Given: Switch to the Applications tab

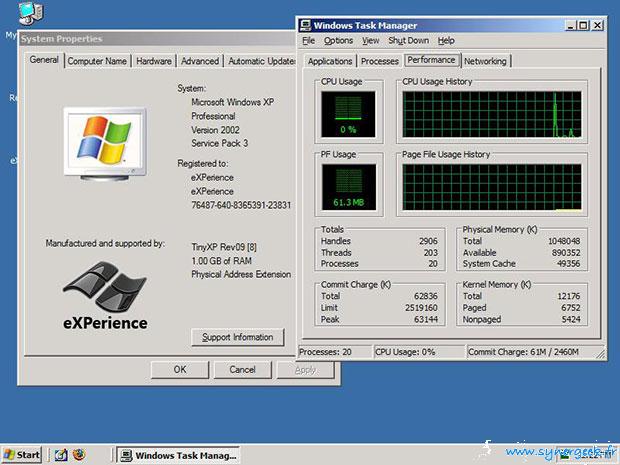Looking at the screenshot, I should click(330, 61).
